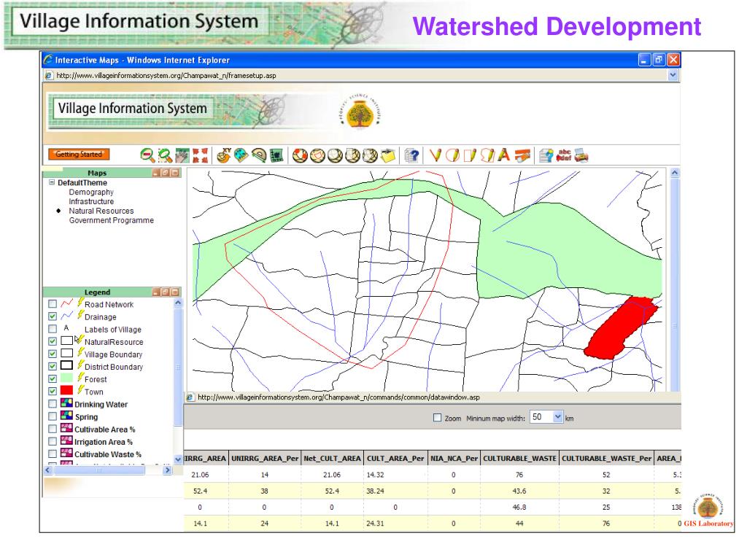Viewport: 747px width, 560px height.
Task: Click the green map overview icon
Action: pos(276,155)
